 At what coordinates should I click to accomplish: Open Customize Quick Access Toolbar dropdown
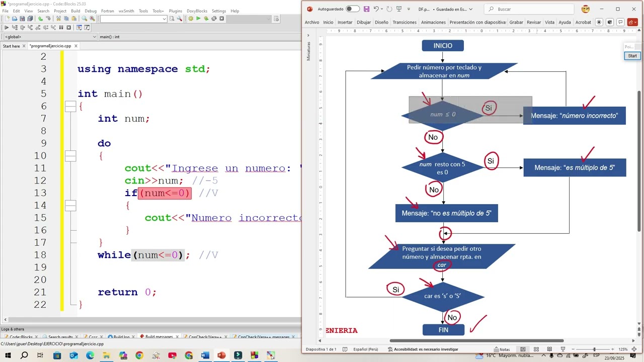409,9
